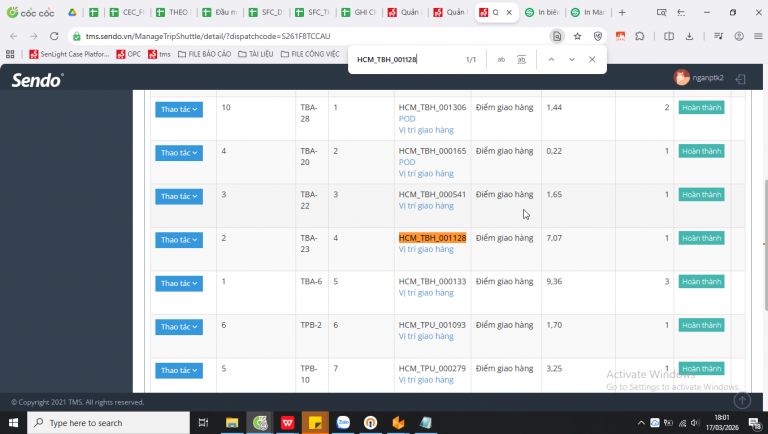This screenshot has height=434, width=768.
Task: Open SenLight Case Platform bookmark
Action: (x=69, y=54)
